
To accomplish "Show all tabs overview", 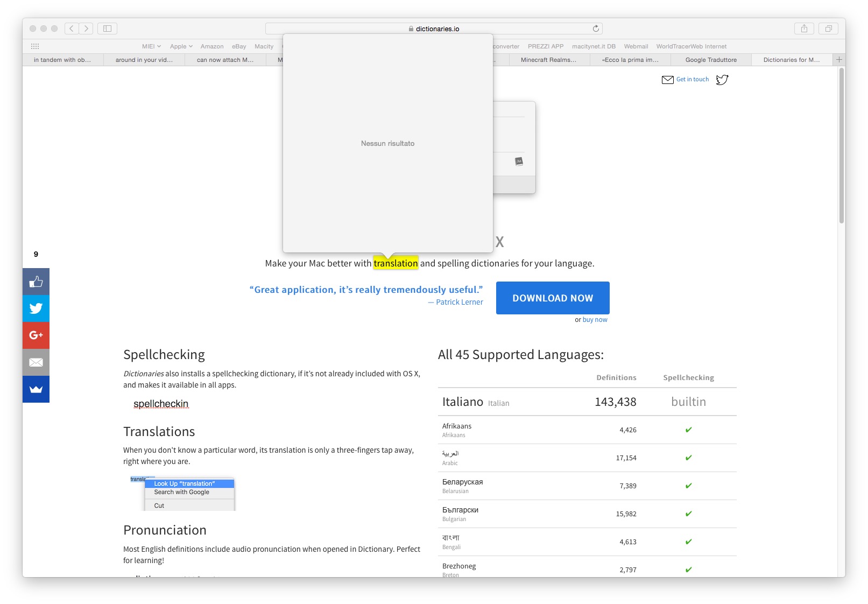I will 828,29.
